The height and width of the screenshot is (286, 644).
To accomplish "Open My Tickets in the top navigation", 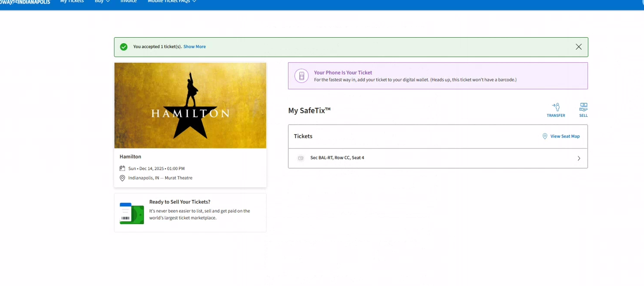I will point(72,1).
